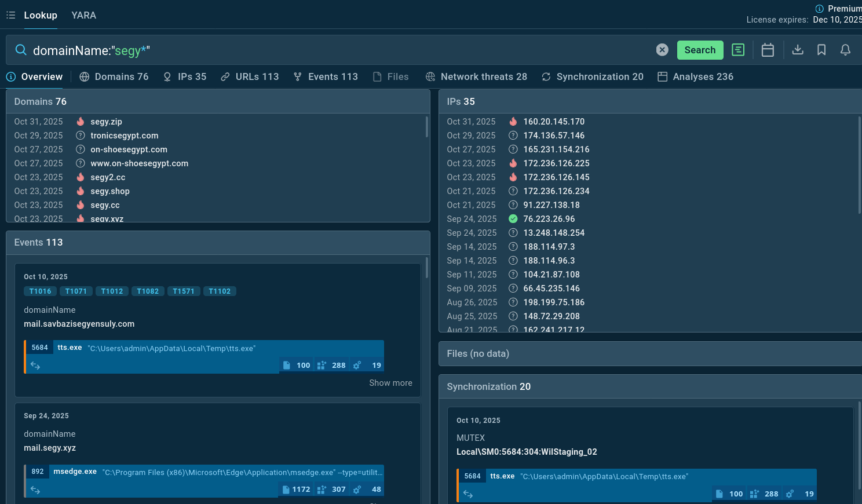Open the segy.zip domain entry

[106, 122]
